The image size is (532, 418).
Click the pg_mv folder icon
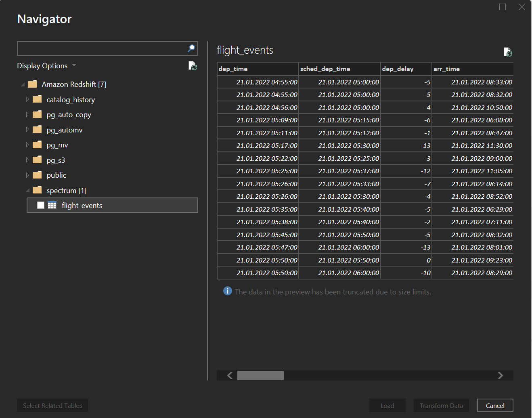(x=37, y=145)
